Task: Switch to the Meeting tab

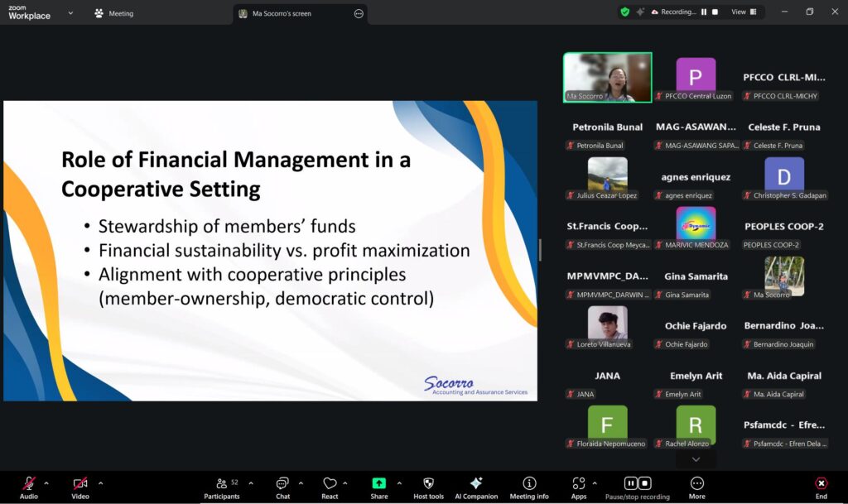Action: coord(114,13)
